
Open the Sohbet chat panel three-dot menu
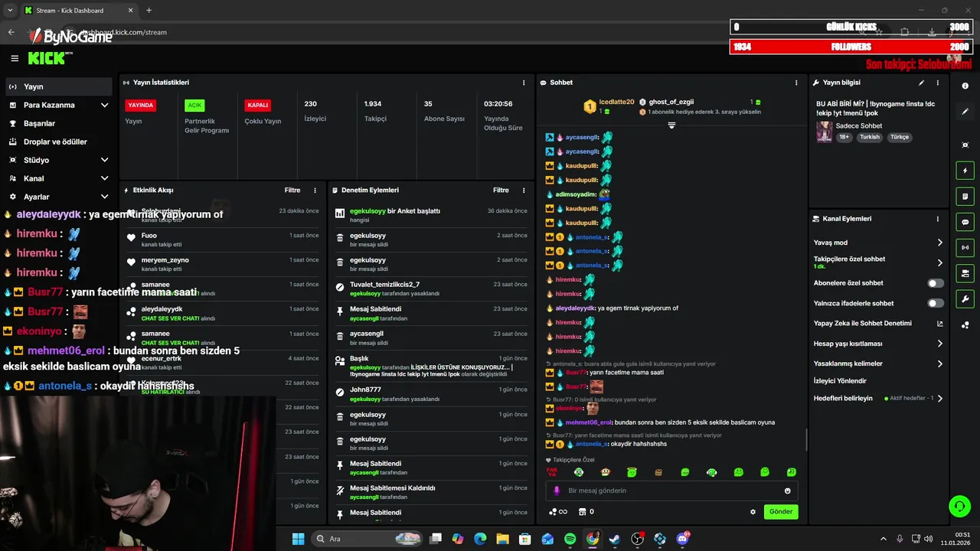coord(796,83)
